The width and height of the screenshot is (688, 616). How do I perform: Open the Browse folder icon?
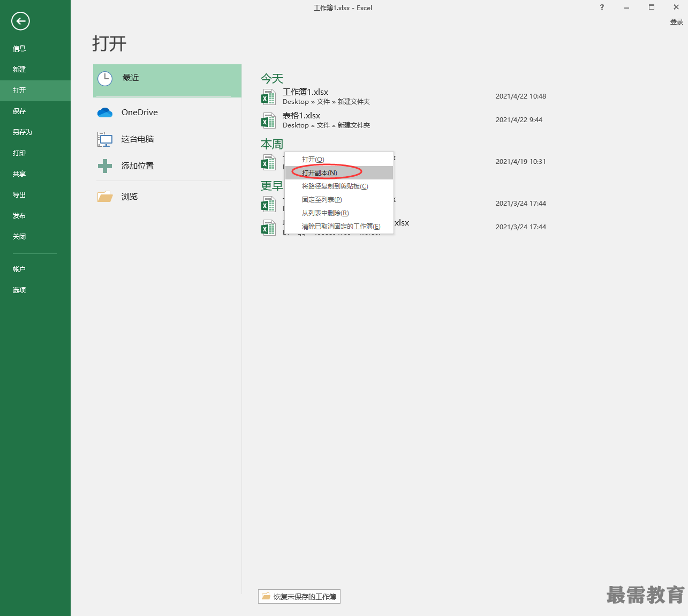click(105, 197)
